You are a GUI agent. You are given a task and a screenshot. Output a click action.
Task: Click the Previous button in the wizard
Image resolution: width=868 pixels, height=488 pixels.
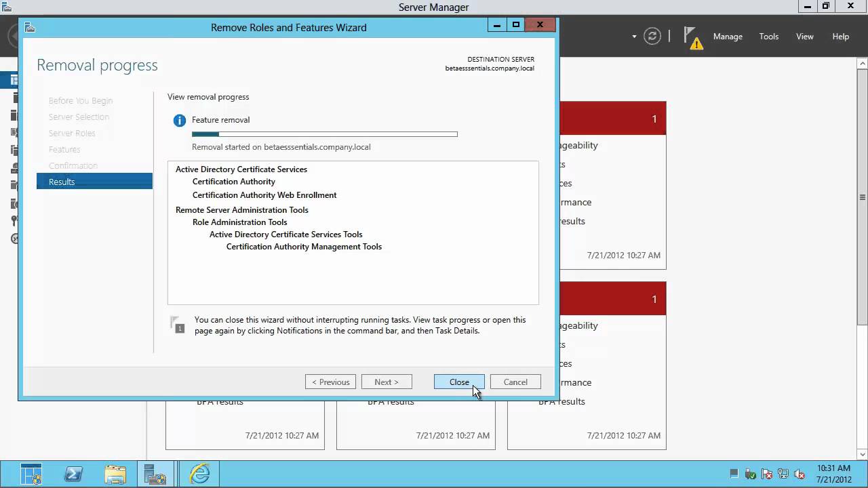(x=330, y=382)
